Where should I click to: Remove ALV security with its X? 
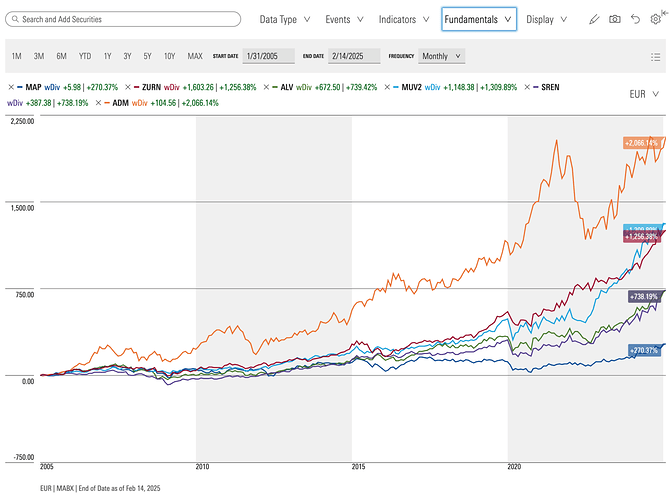point(266,87)
